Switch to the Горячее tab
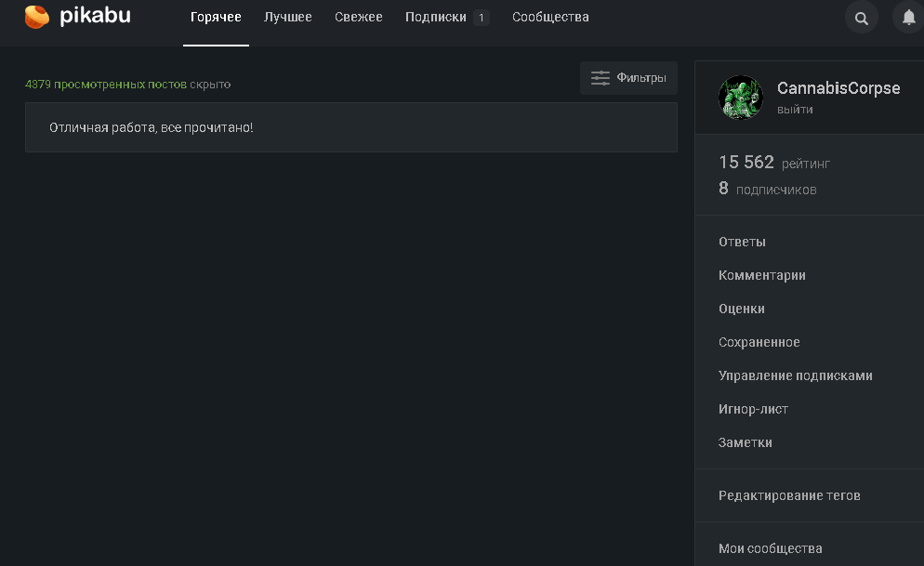The width and height of the screenshot is (924, 566). coord(216,17)
